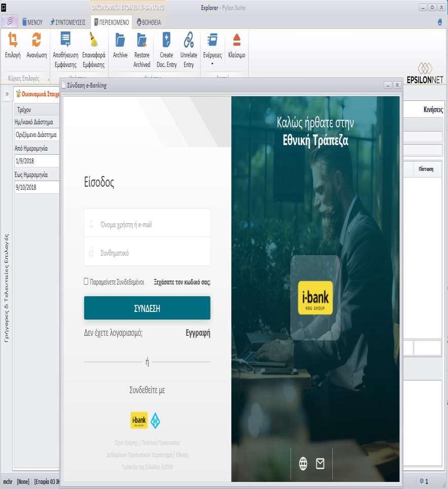Click the [None] status bar entry
448x489 pixels.
coord(23,481)
